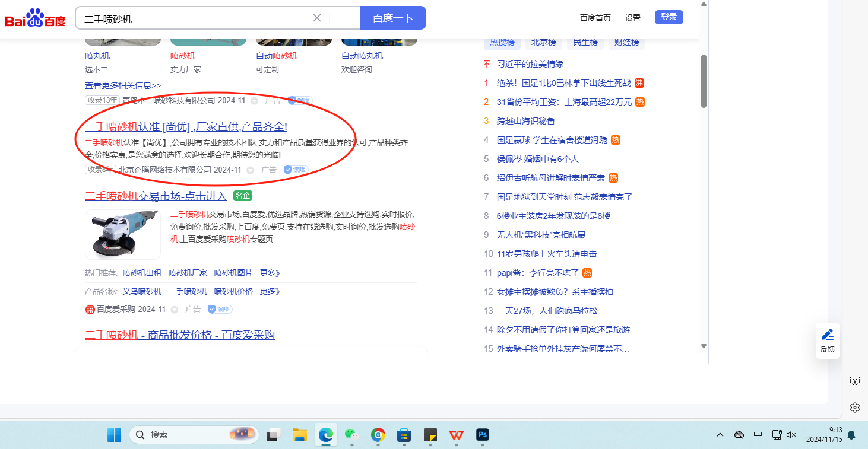
Task: Click the angle grinder product thumbnail
Action: point(123,234)
